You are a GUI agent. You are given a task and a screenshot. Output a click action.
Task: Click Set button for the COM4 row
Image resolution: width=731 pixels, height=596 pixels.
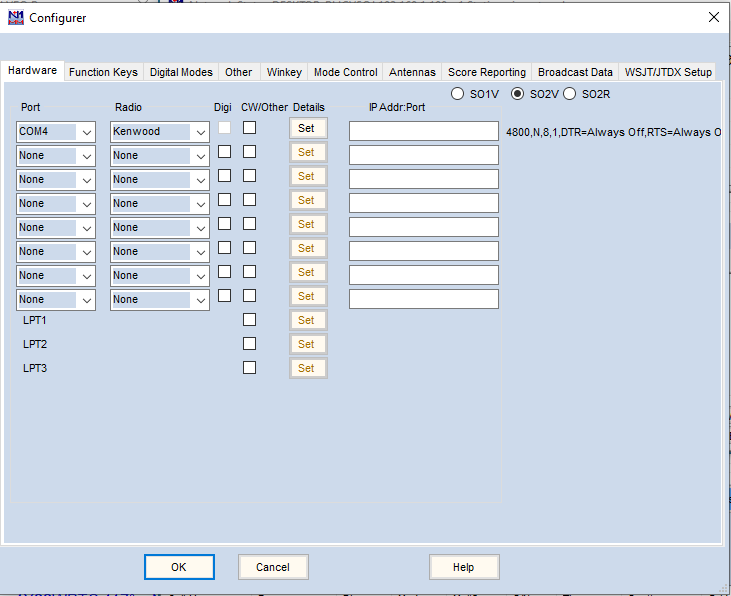click(308, 128)
